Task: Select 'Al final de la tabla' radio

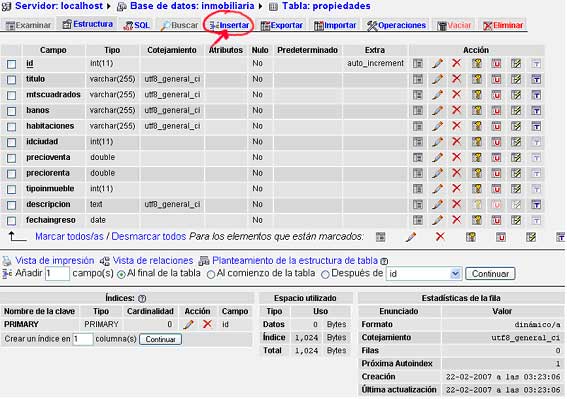Action: pyautogui.click(x=122, y=275)
